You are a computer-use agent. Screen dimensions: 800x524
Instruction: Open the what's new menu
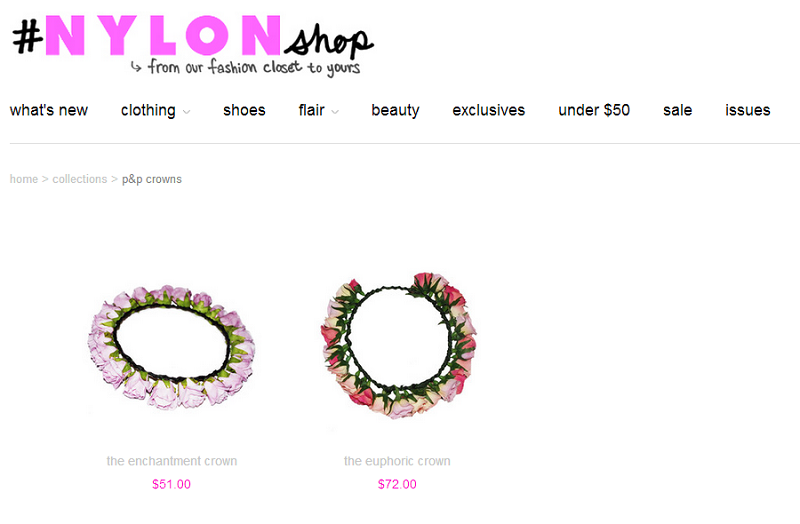(x=48, y=110)
